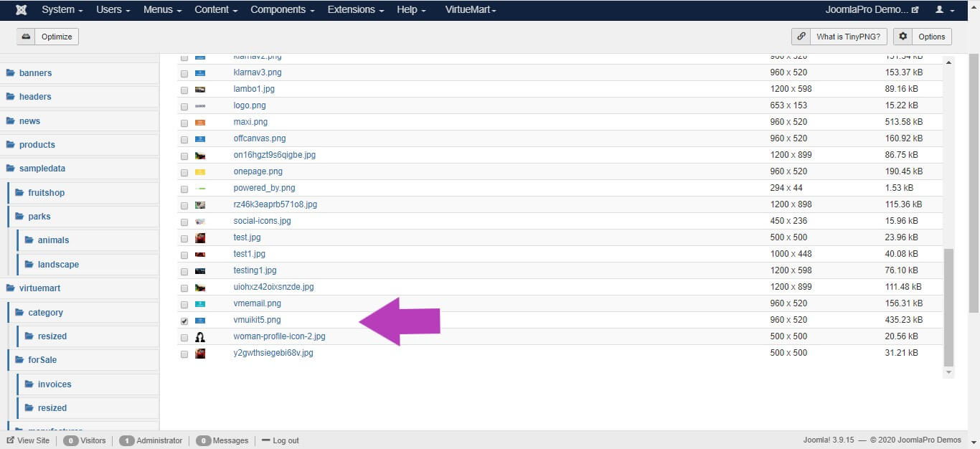Uncheck the vmuikit5.png checkbox
The height and width of the screenshot is (449, 980).
coord(184,321)
